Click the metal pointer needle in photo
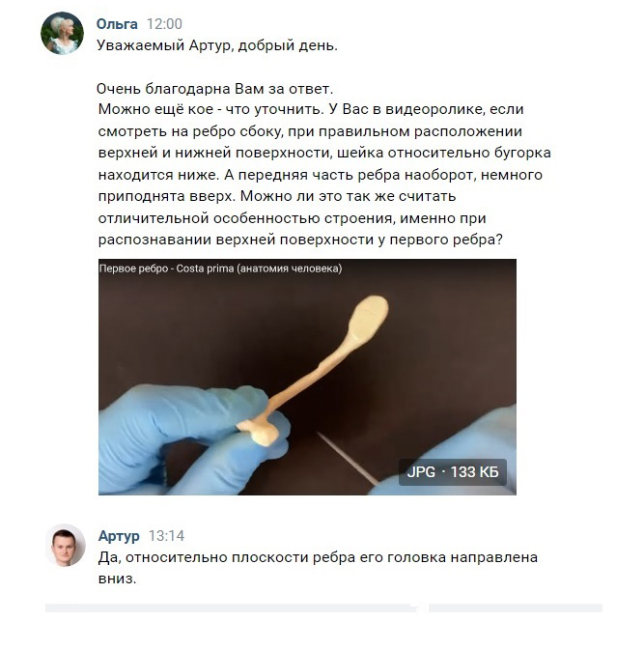 [x=348, y=458]
